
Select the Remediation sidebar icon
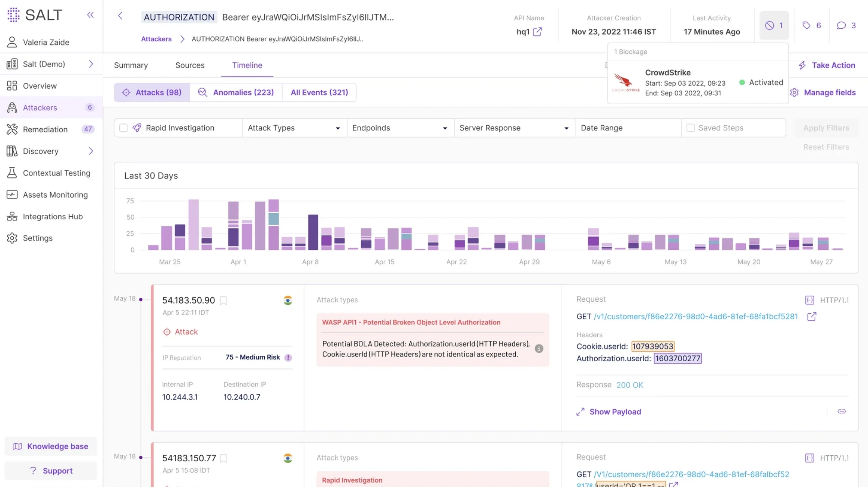pos(12,129)
